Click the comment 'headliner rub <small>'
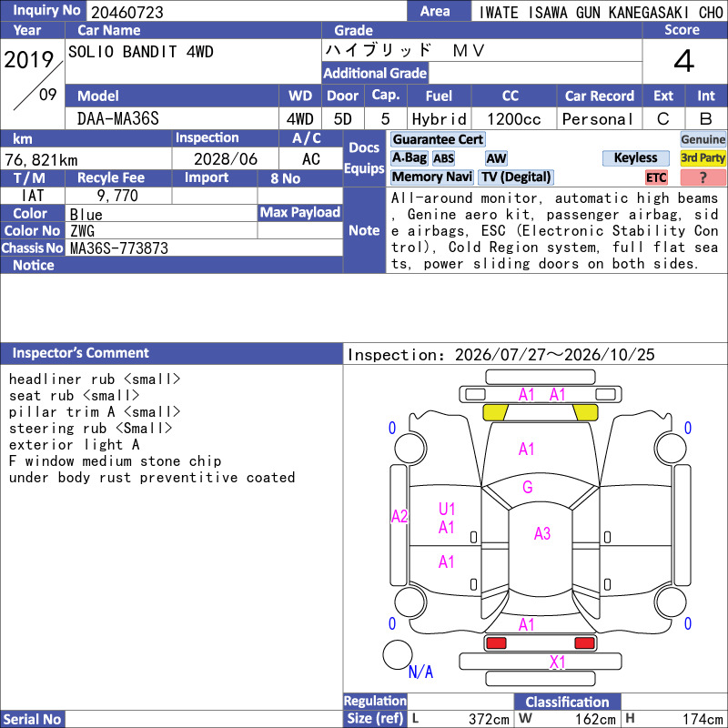The width and height of the screenshot is (728, 728). pyautogui.click(x=95, y=379)
